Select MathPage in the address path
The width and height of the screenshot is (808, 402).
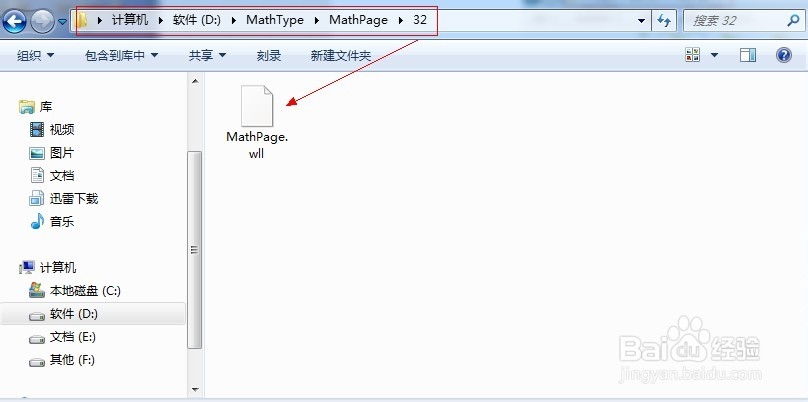[x=358, y=20]
